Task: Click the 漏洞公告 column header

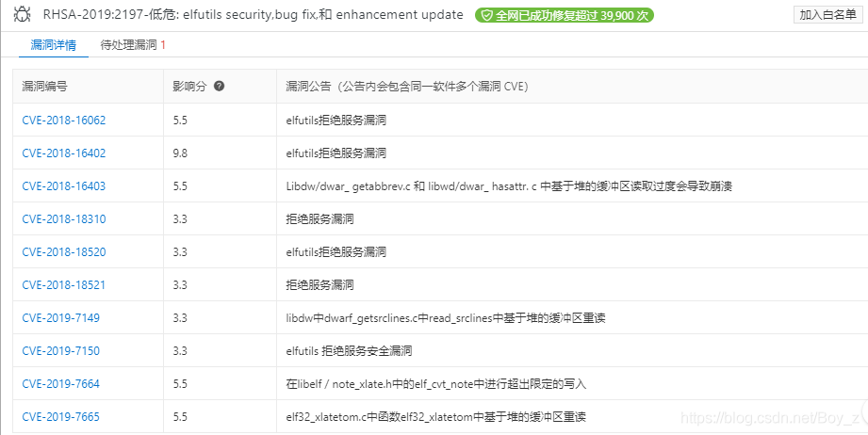Action: pos(407,87)
